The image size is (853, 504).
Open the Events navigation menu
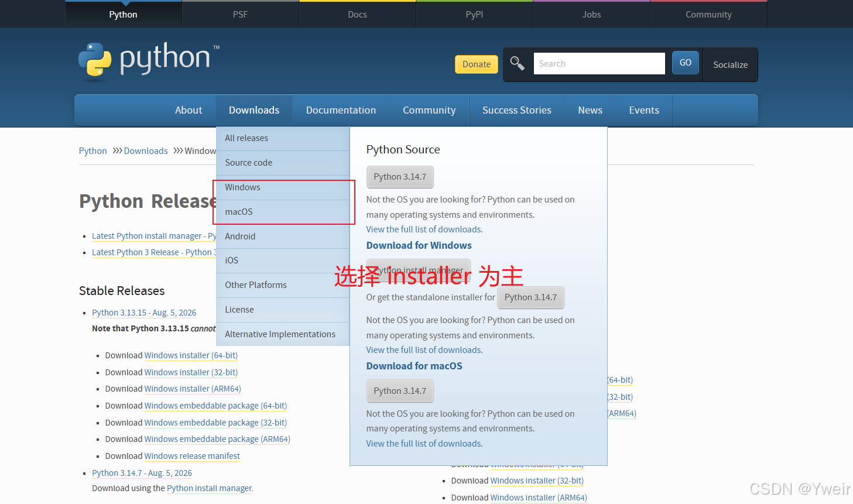(644, 110)
